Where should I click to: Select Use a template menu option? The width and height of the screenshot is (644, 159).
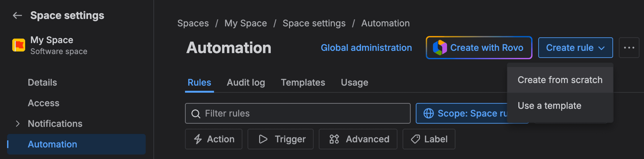pyautogui.click(x=550, y=106)
